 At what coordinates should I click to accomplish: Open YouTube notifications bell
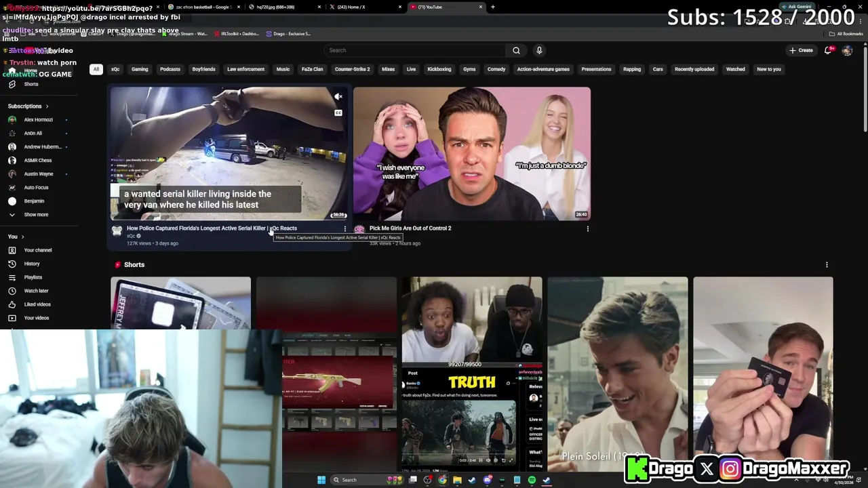(x=828, y=50)
